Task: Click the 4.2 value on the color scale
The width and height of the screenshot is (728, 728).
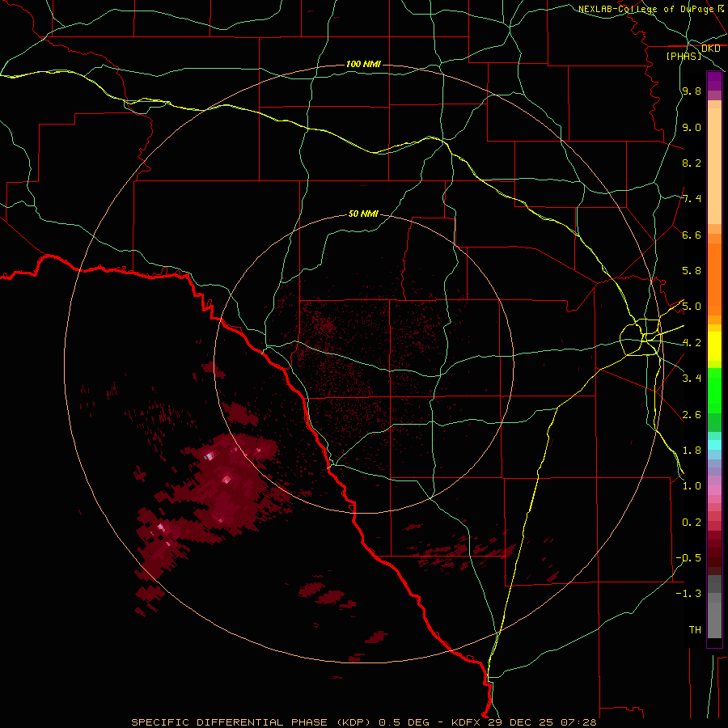Action: 692,343
